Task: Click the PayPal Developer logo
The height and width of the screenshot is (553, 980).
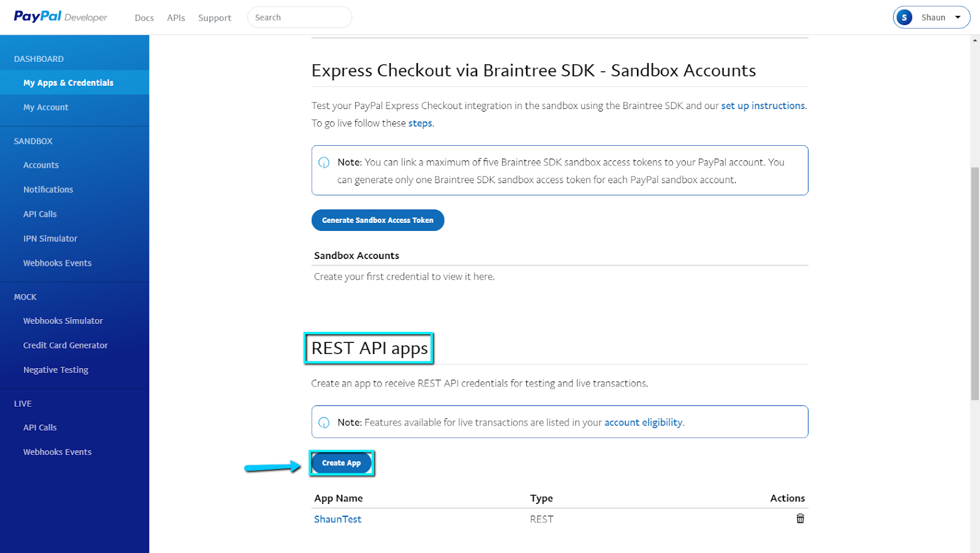Action: point(61,17)
